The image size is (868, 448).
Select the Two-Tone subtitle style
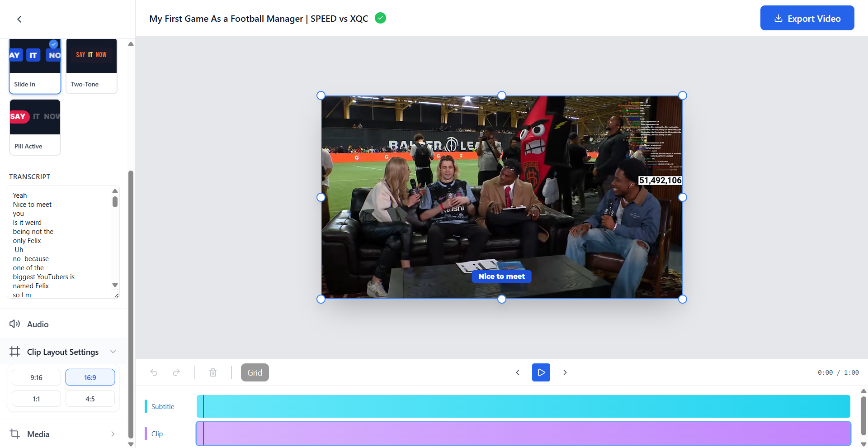91,66
